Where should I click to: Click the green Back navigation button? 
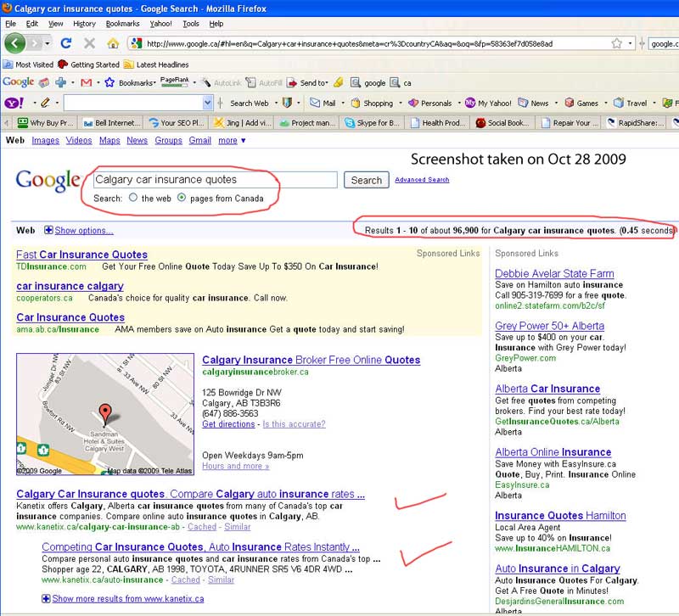click(14, 43)
